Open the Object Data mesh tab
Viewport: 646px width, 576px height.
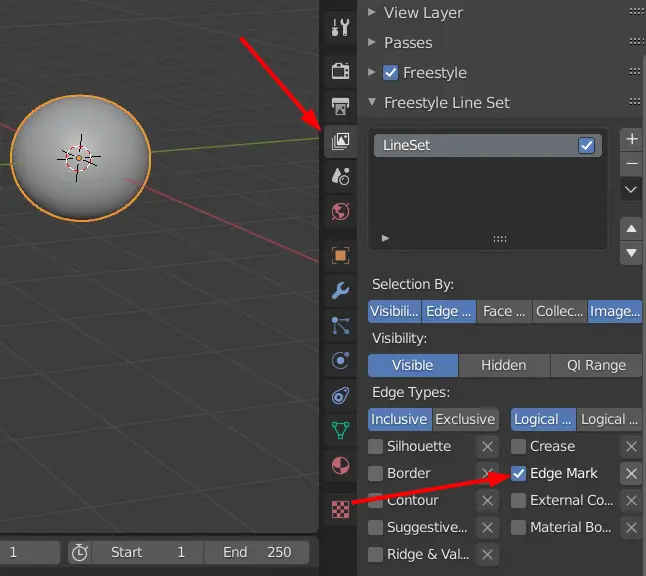click(x=340, y=431)
